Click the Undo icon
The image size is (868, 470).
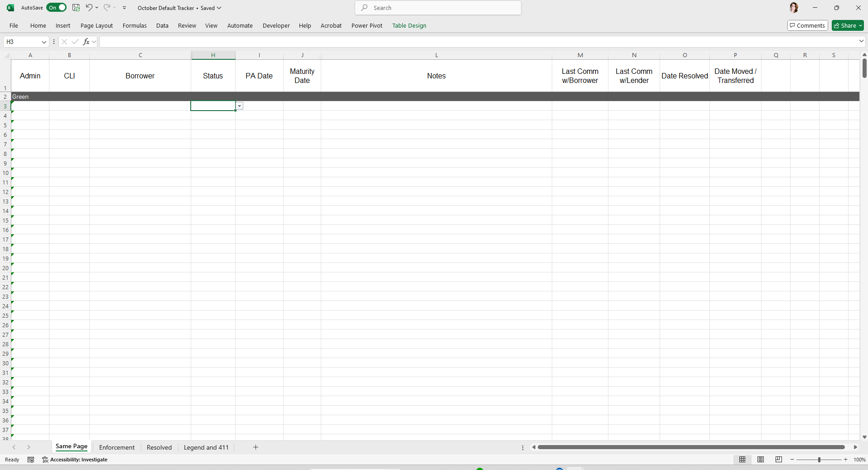point(89,7)
